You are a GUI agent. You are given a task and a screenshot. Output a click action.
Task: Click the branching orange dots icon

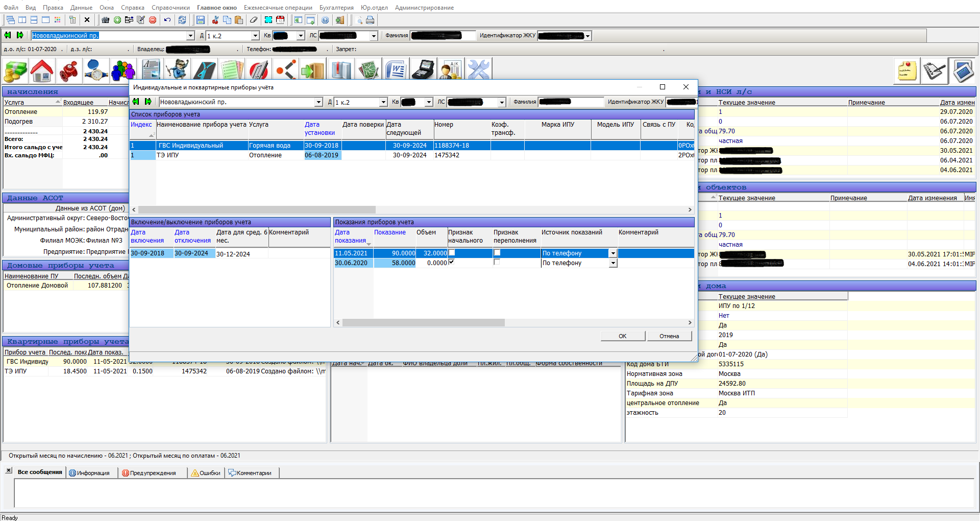tap(286, 69)
